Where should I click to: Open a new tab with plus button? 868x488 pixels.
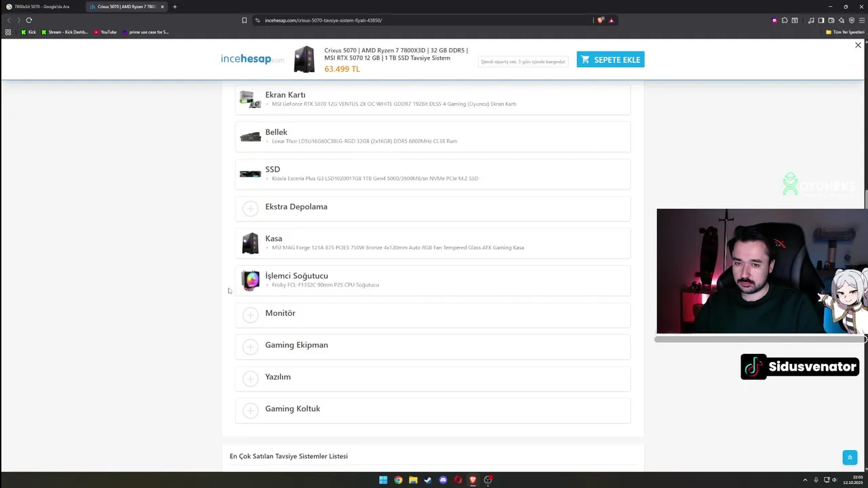click(174, 7)
